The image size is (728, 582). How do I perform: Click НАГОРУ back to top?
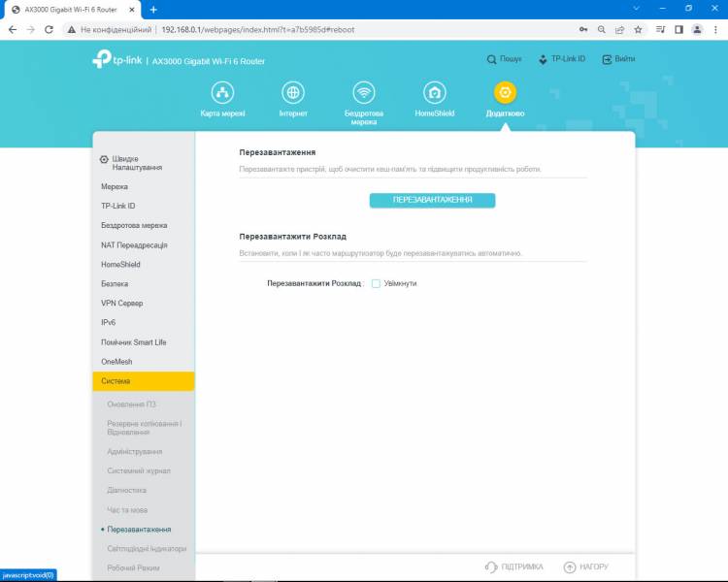coord(585,566)
